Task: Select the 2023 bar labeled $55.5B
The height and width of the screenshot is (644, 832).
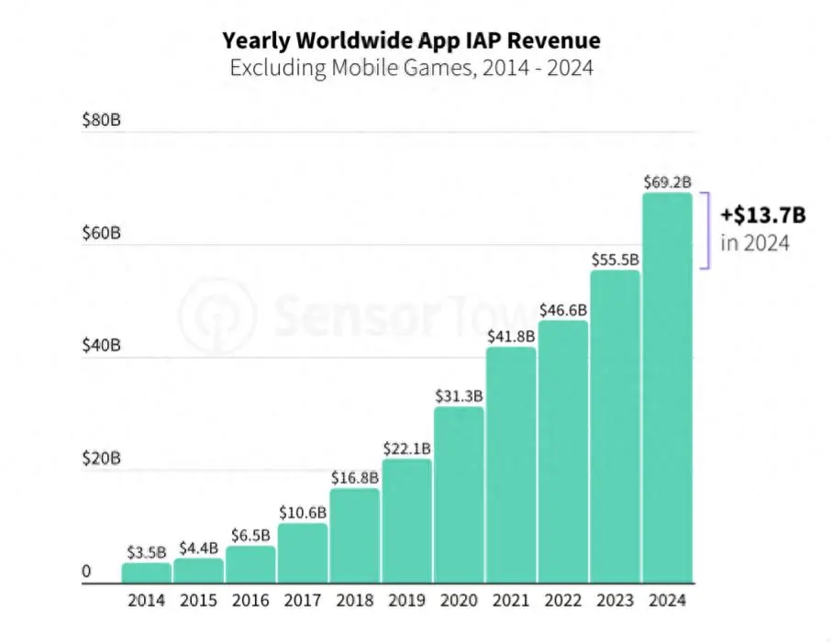Action: pyautogui.click(x=616, y=427)
